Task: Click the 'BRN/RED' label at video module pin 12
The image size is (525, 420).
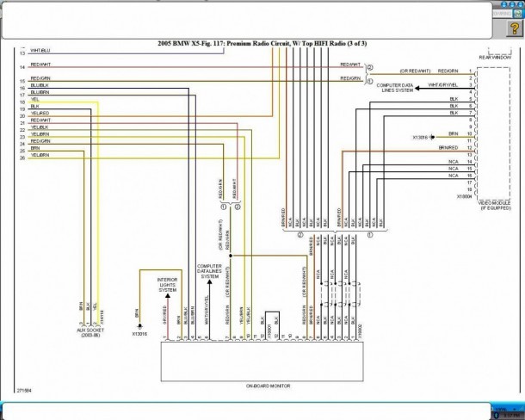Action: [448, 148]
